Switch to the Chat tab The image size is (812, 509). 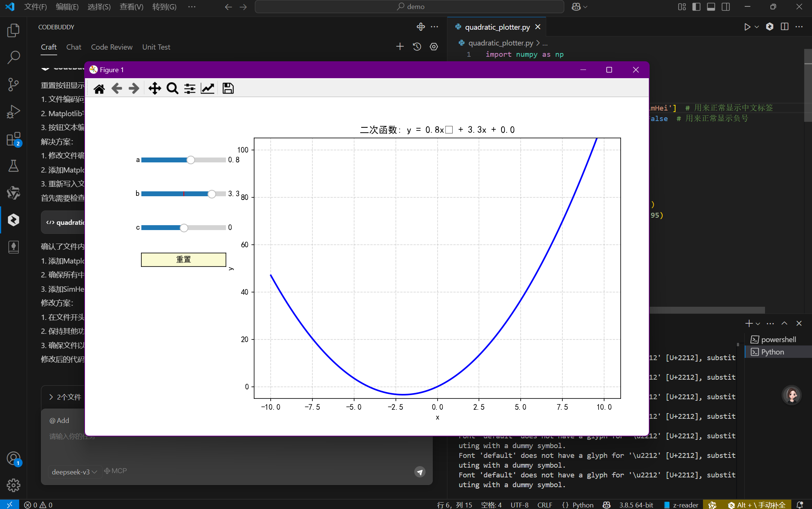74,47
